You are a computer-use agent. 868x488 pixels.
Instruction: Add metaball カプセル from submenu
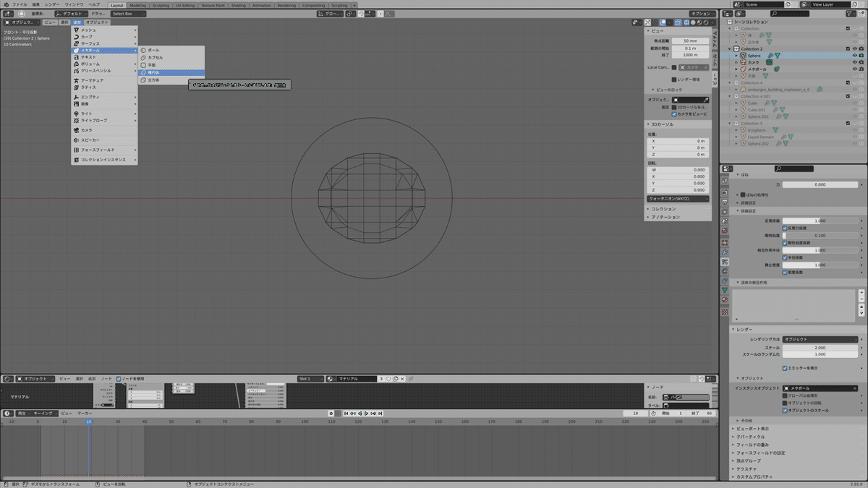(171, 57)
